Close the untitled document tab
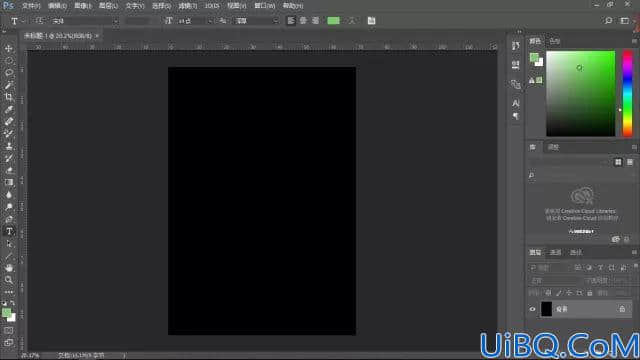 97,36
